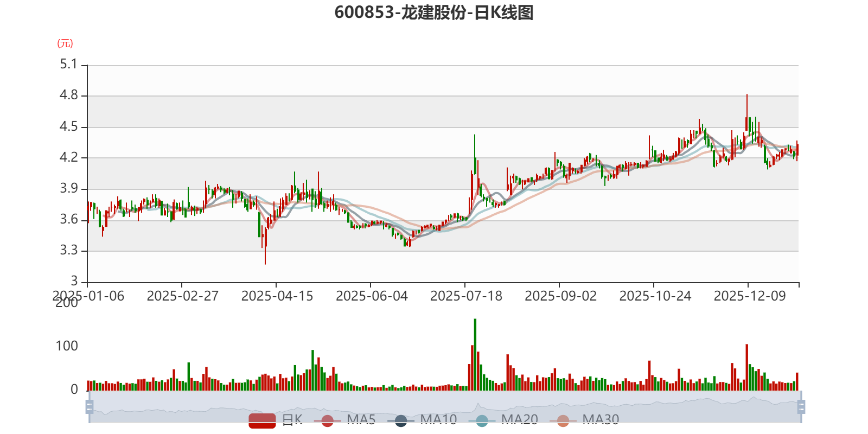Click the 2025-01-06 date label
Image resolution: width=868 pixels, height=434 pixels.
coord(88,296)
